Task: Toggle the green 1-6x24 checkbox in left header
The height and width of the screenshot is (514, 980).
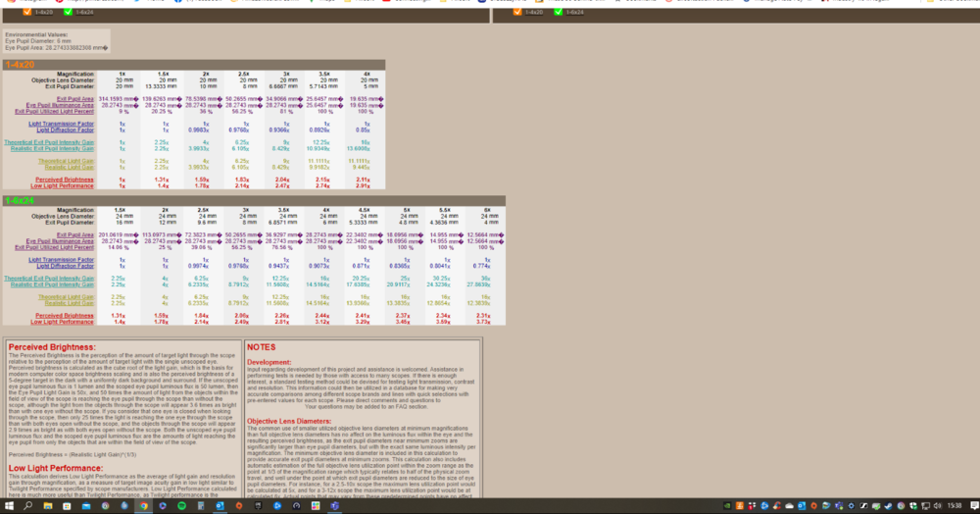Action: (x=67, y=13)
